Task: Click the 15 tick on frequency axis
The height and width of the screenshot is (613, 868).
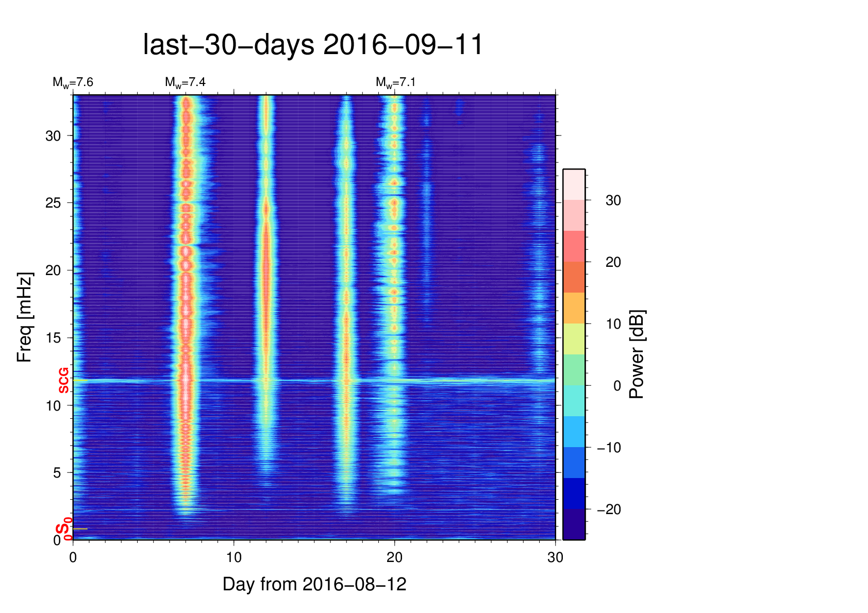Action: [53, 338]
